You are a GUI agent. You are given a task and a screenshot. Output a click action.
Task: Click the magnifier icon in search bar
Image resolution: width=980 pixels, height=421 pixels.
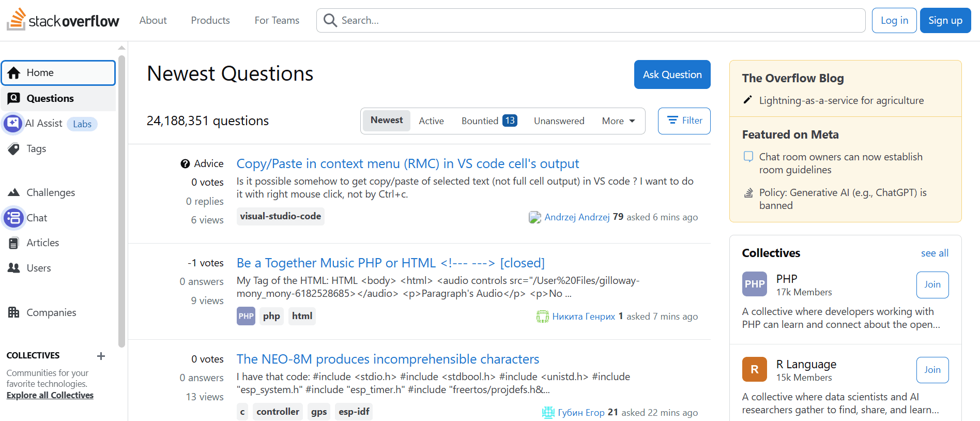pos(330,20)
